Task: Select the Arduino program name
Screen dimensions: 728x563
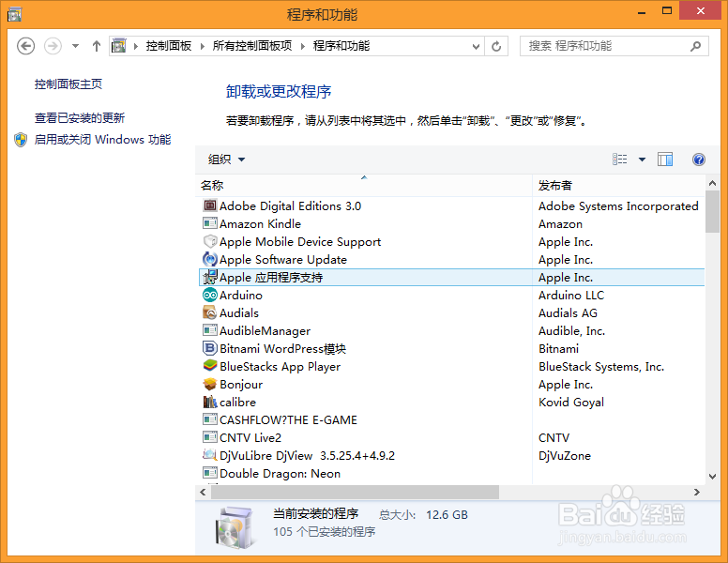Action: click(241, 295)
